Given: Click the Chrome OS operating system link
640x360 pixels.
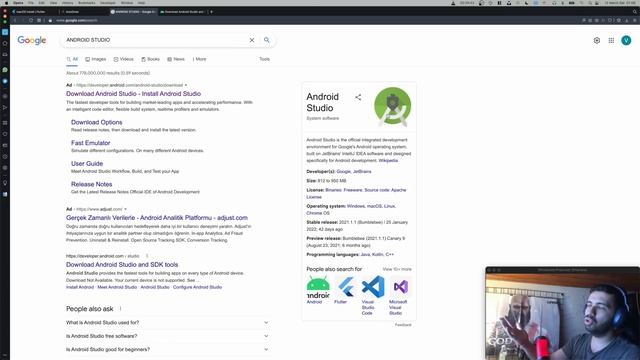Looking at the screenshot, I should point(318,213).
